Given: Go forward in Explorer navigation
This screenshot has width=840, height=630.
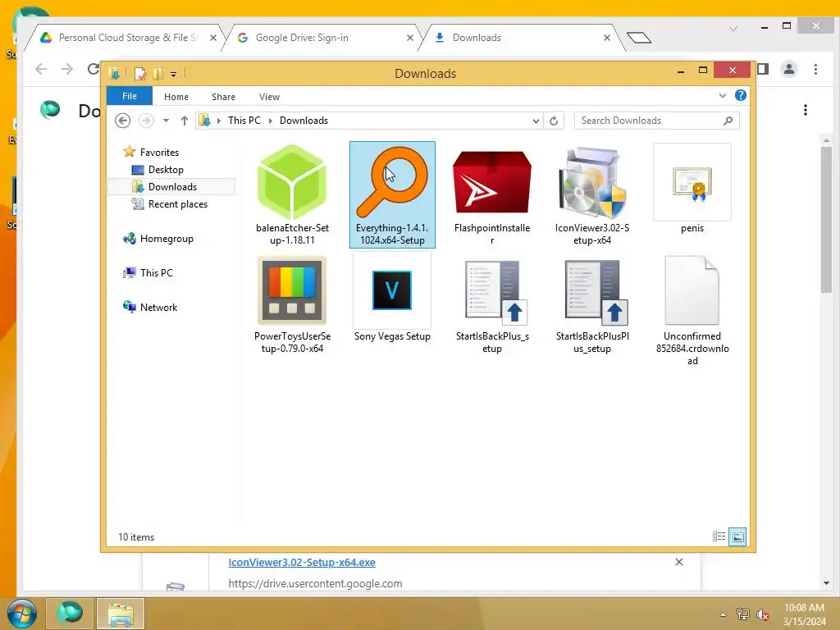Looking at the screenshot, I should 146,121.
